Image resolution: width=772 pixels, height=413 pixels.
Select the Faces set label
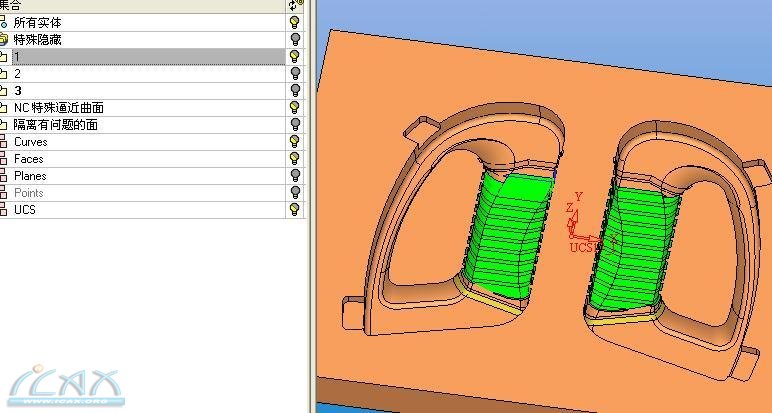tap(29, 159)
